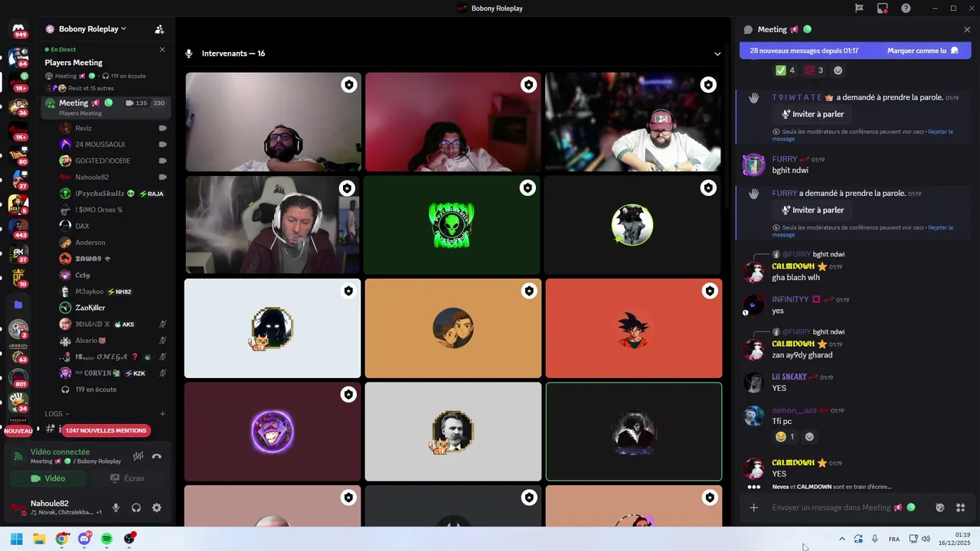Open the invite members icon beside Bobony Roleplay

tap(159, 29)
